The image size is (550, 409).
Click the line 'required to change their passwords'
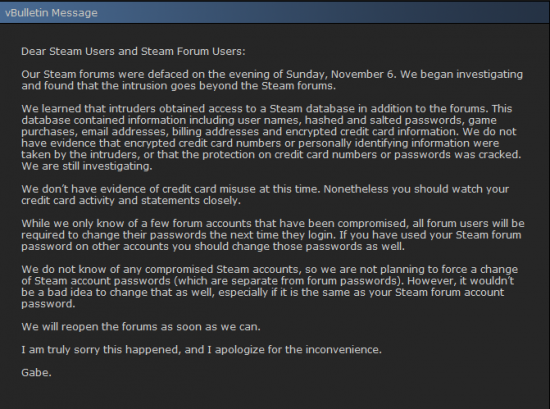(271, 235)
